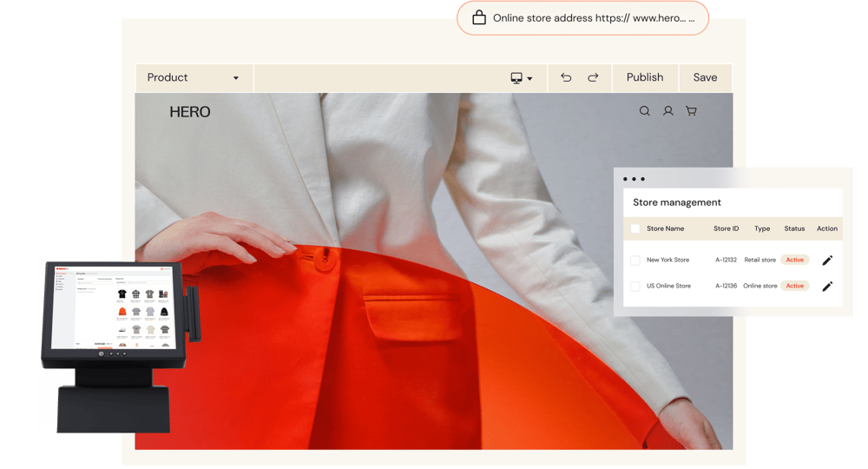Edit US Online Store with pencil icon
868x469 pixels.
[827, 287]
